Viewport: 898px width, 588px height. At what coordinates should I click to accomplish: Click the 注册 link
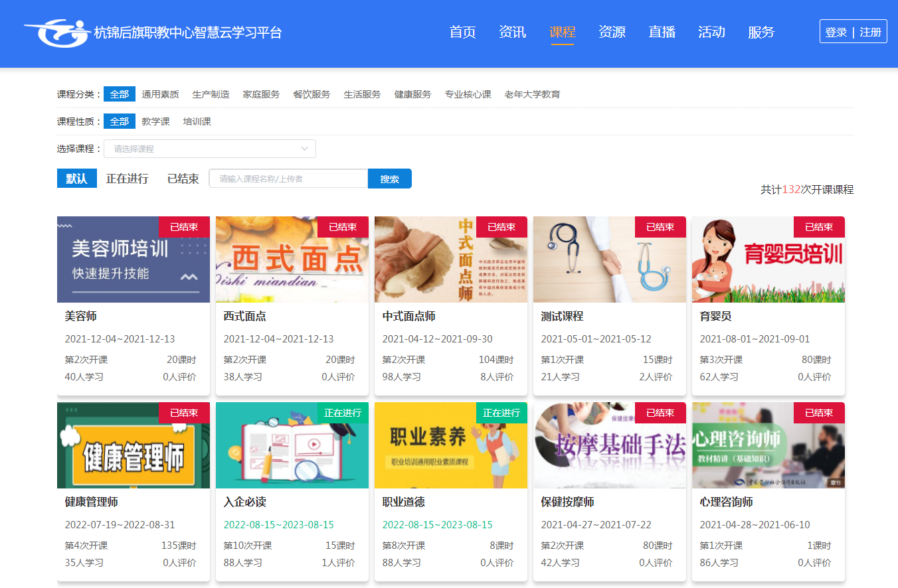pyautogui.click(x=870, y=32)
